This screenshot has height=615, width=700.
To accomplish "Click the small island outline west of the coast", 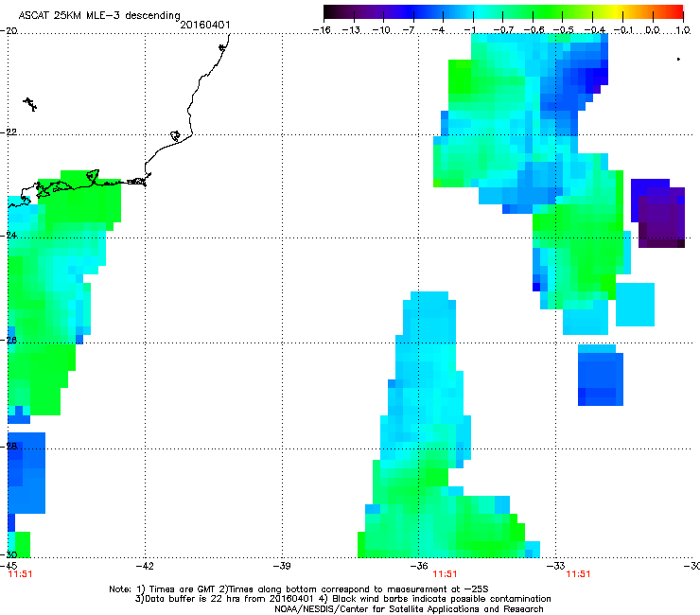I will tap(30, 104).
